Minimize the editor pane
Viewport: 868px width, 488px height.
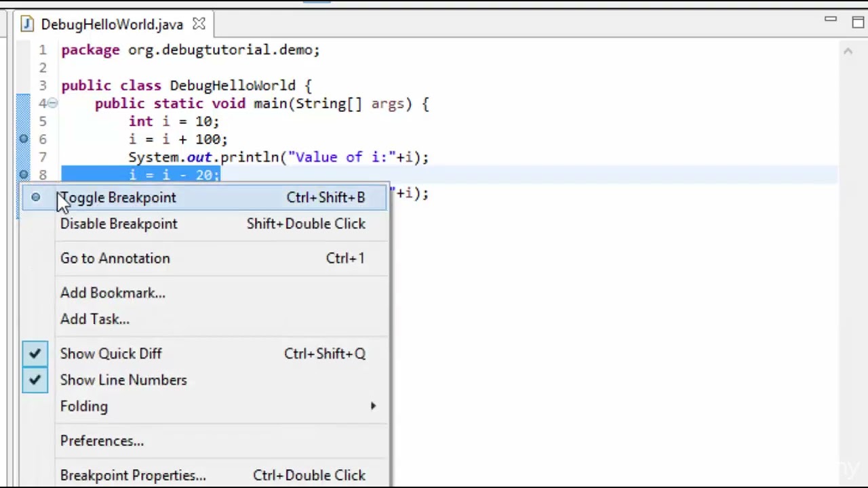(831, 20)
